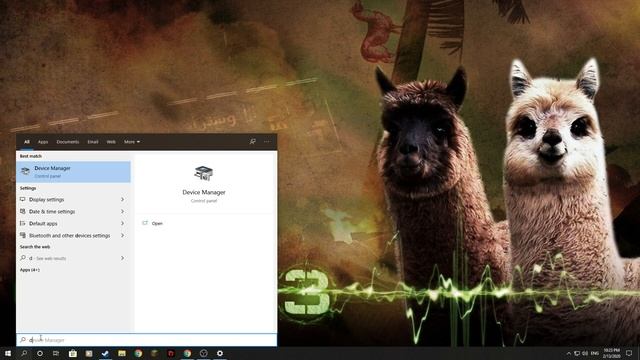Expand the More filter dropdown

click(x=132, y=142)
